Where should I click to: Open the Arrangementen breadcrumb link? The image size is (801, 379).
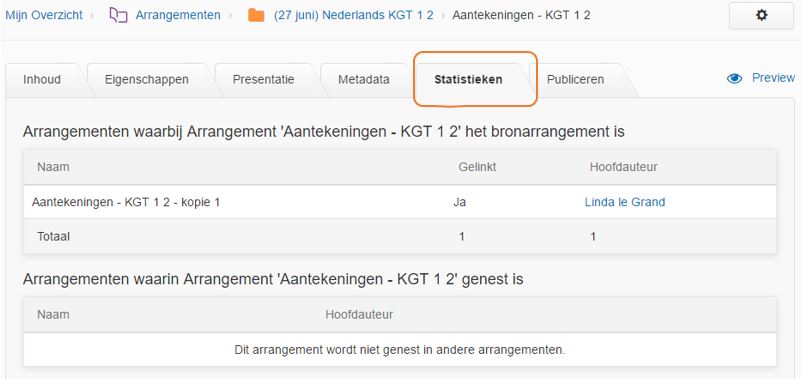pos(178,15)
